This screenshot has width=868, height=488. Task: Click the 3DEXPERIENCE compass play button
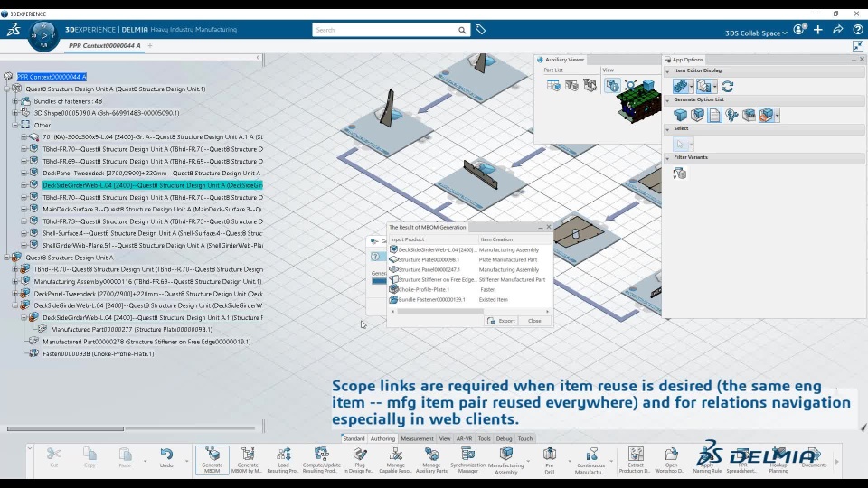point(43,35)
